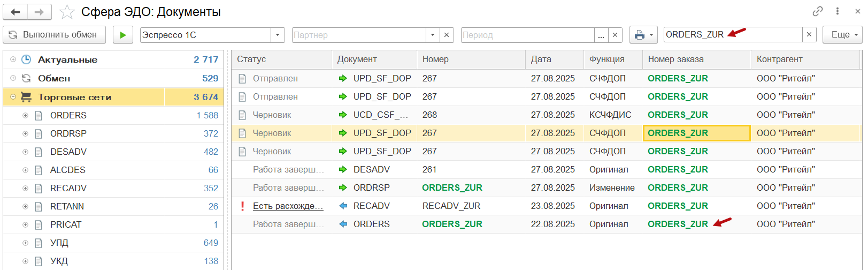Expand the ORDERS tree node
This screenshot has width=868, height=270.
(25, 116)
